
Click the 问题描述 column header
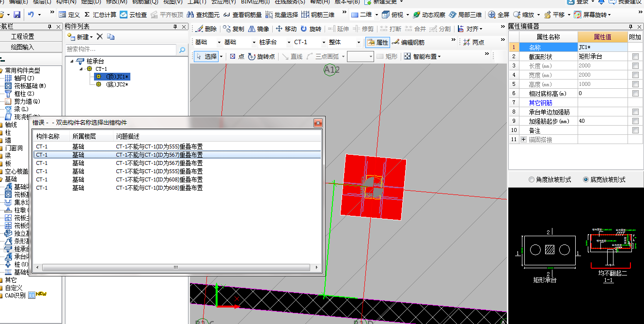click(x=127, y=136)
